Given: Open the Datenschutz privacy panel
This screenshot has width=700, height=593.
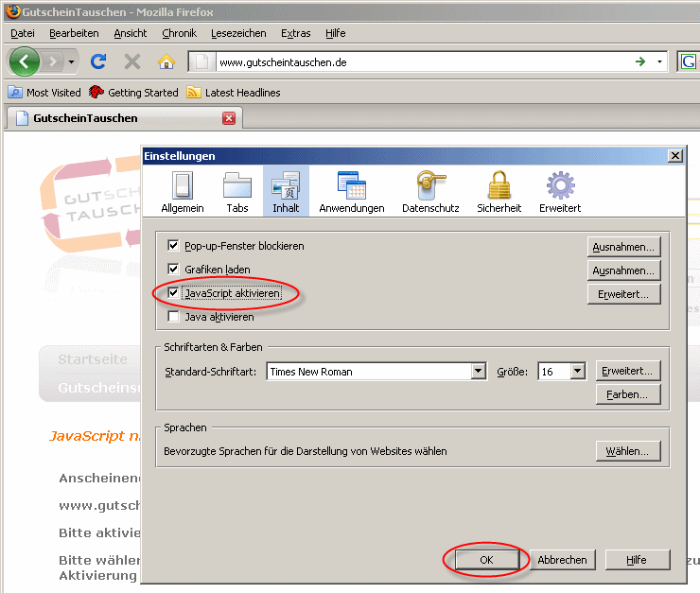Looking at the screenshot, I should (430, 192).
